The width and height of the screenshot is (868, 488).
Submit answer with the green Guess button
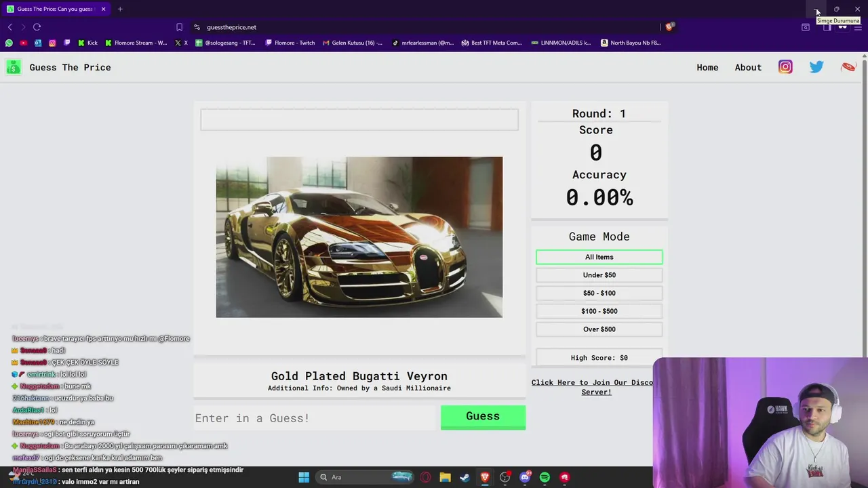point(483,417)
